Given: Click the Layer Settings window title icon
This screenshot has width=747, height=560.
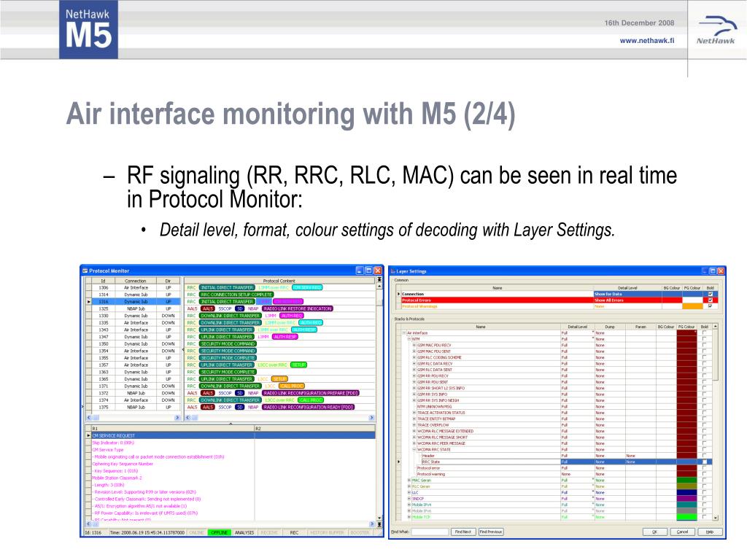Looking at the screenshot, I should click(x=393, y=271).
